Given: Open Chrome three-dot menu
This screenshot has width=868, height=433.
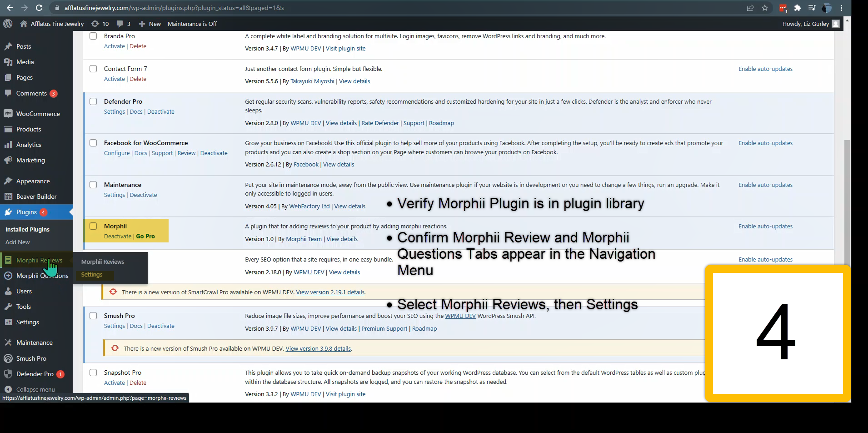Looking at the screenshot, I should click(x=841, y=8).
